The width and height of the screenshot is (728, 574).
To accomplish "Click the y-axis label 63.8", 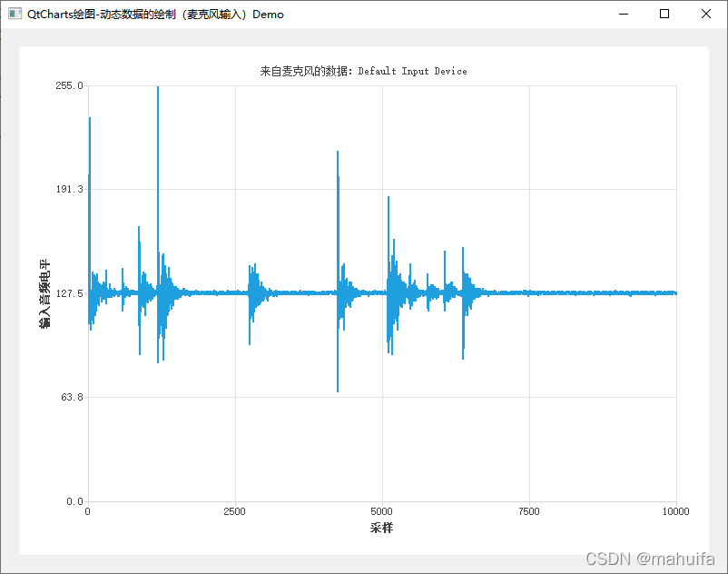I will click(x=72, y=397).
